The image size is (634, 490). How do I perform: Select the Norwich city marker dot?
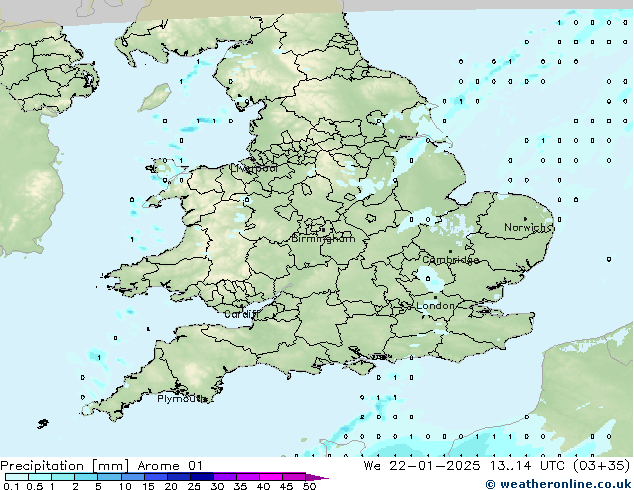(525, 219)
